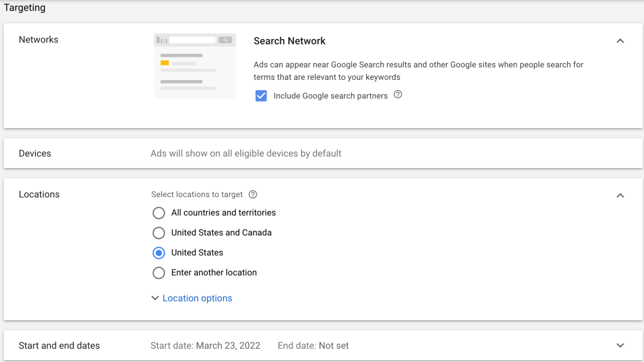
Task: Click the Search Network thumbnail illustration
Action: pos(195,66)
